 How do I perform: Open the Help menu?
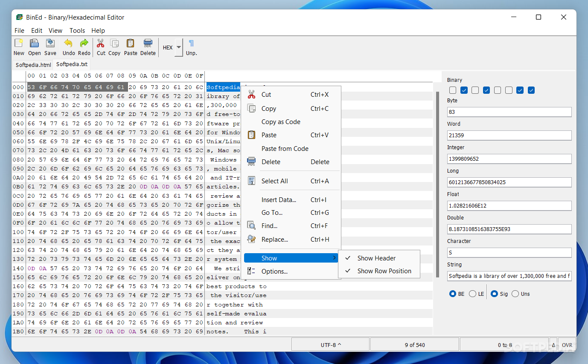click(x=98, y=31)
